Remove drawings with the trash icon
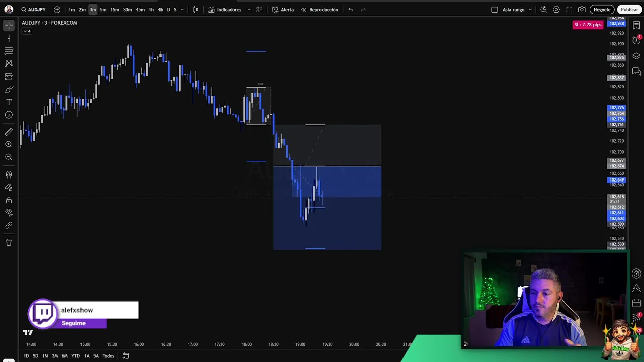This screenshot has height=362, width=644. click(9, 242)
